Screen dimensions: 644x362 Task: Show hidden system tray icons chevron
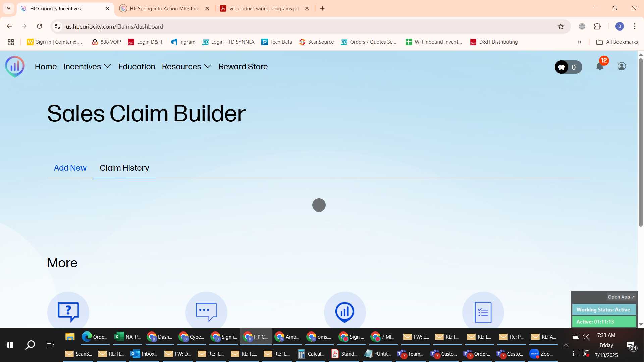[566, 345]
